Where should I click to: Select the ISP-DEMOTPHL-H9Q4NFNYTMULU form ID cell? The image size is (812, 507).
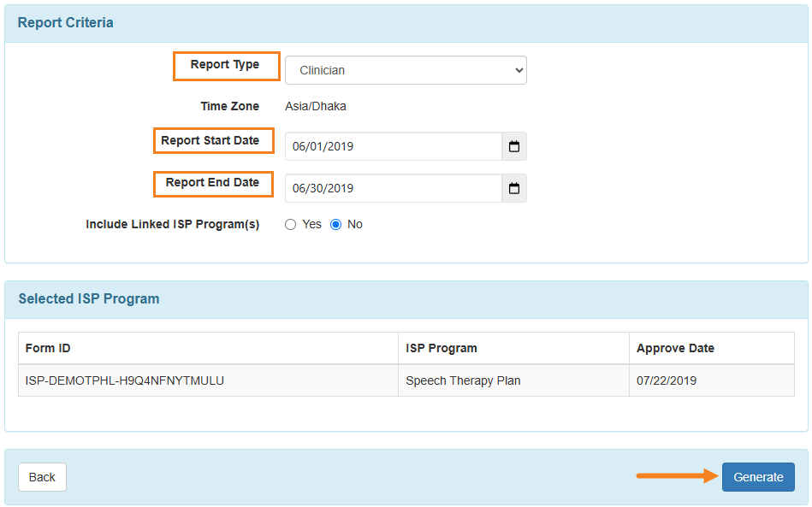125,380
